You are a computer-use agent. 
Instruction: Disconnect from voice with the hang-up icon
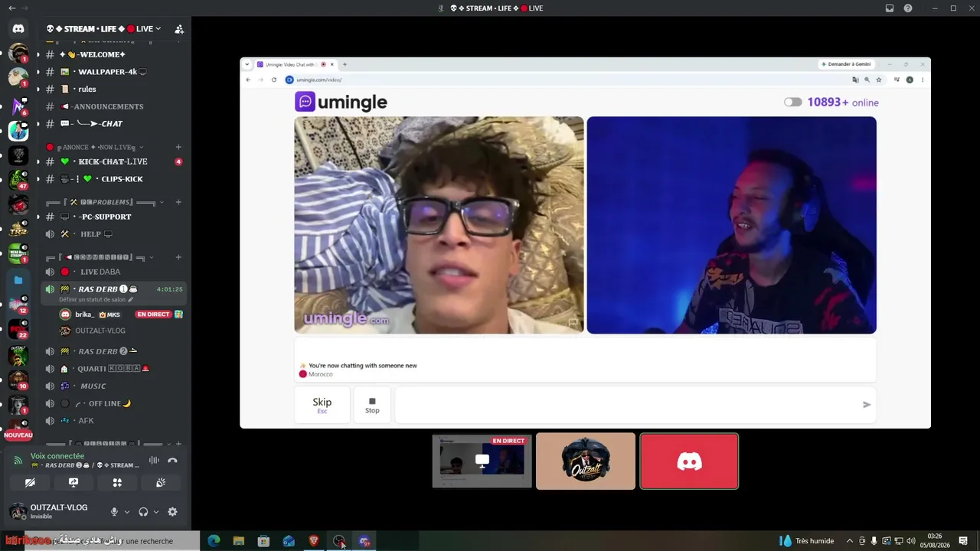coord(172,460)
